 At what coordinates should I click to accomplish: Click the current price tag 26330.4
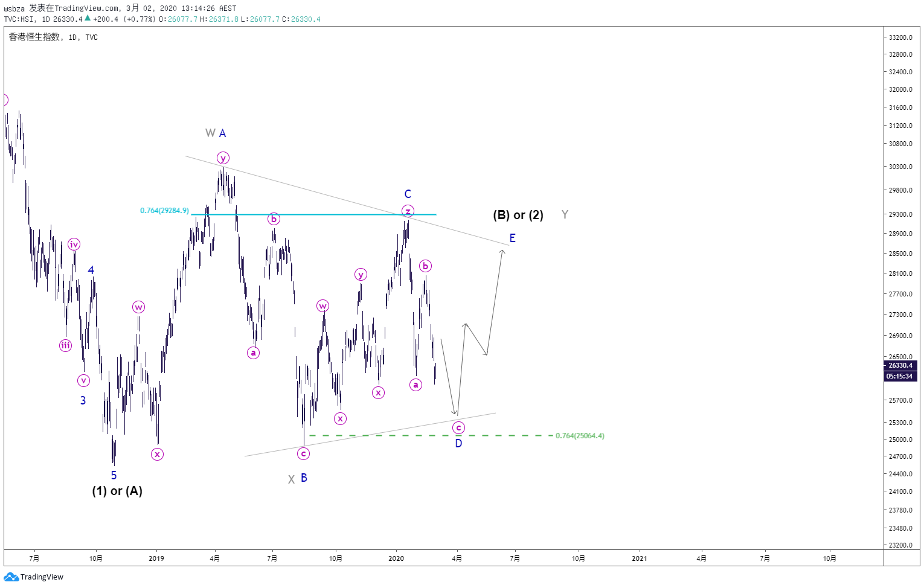click(x=900, y=365)
